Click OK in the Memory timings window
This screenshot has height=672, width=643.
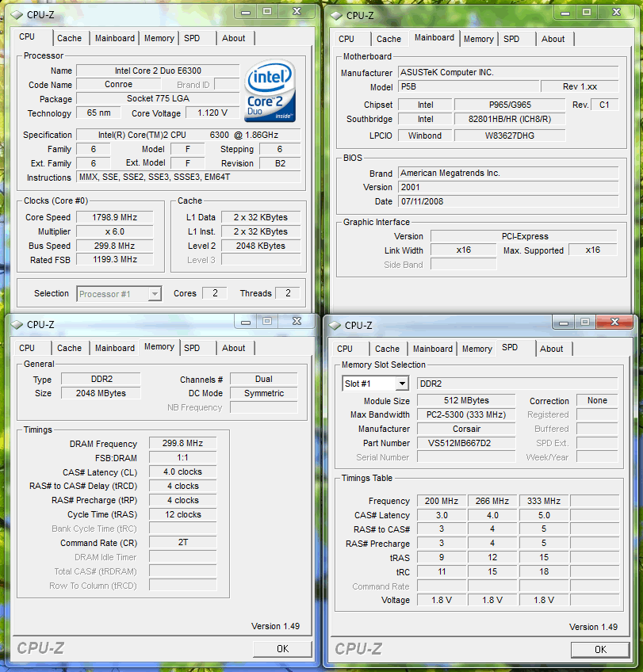pyautogui.click(x=282, y=649)
